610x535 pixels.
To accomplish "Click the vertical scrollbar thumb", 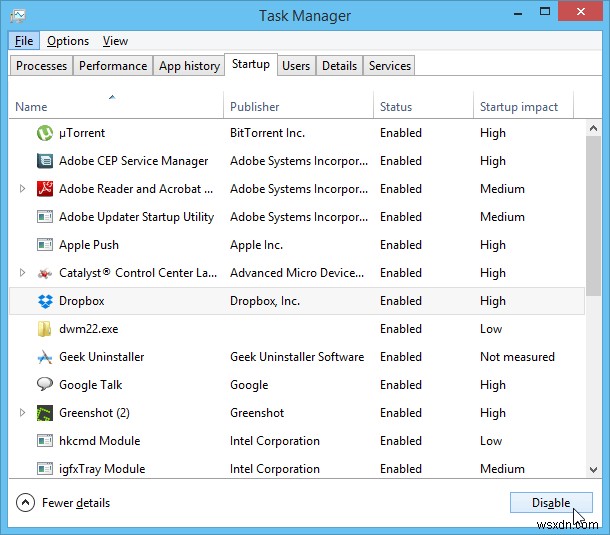I will point(593,216).
